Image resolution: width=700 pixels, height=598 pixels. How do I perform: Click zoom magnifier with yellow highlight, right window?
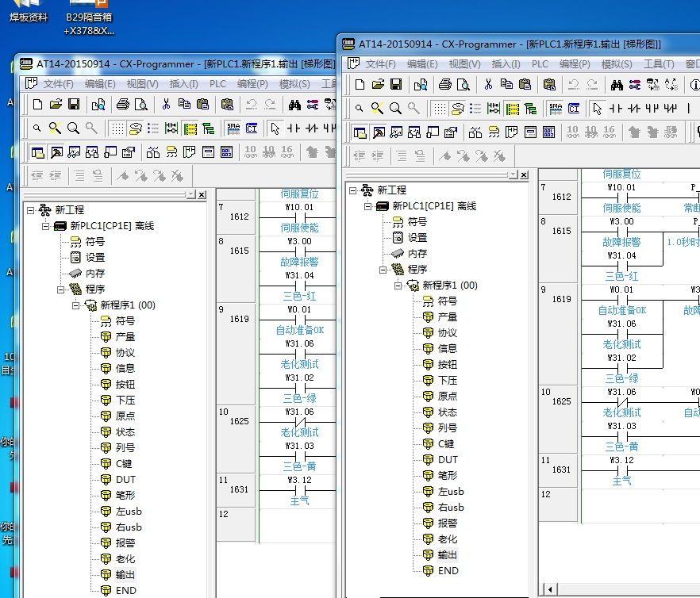[x=377, y=109]
